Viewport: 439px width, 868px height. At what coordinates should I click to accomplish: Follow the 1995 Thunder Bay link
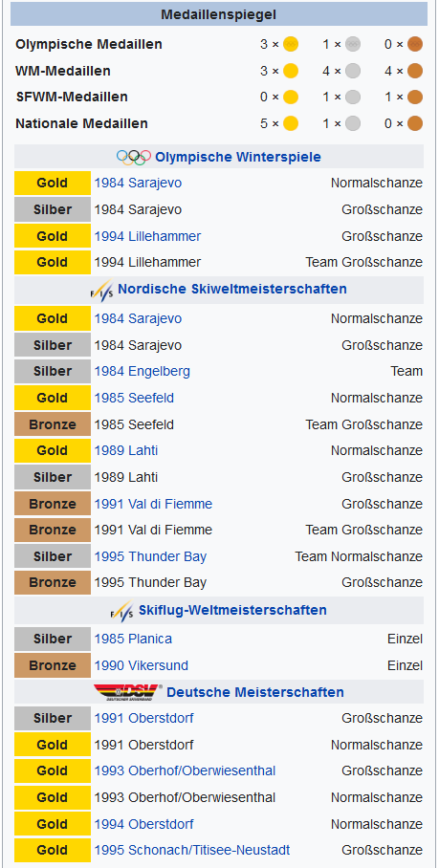click(150, 556)
